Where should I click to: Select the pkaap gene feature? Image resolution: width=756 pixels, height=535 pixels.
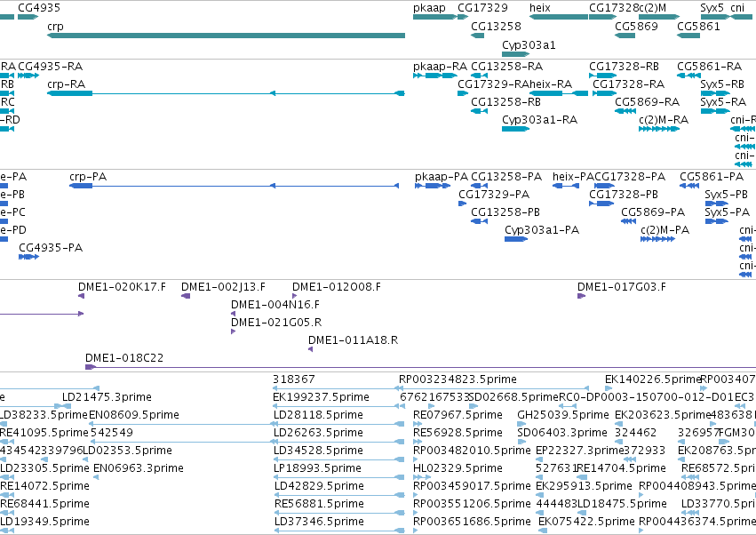coord(435,17)
